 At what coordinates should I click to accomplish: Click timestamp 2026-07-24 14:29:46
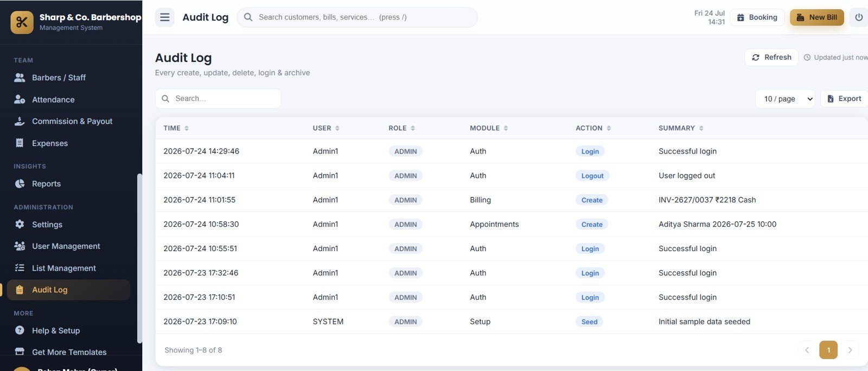pyautogui.click(x=201, y=151)
